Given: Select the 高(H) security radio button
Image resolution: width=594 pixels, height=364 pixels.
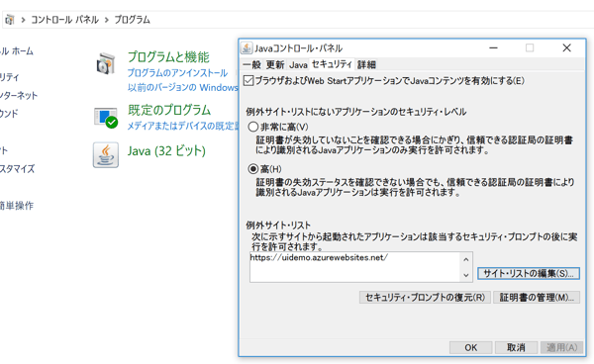Looking at the screenshot, I should (253, 169).
